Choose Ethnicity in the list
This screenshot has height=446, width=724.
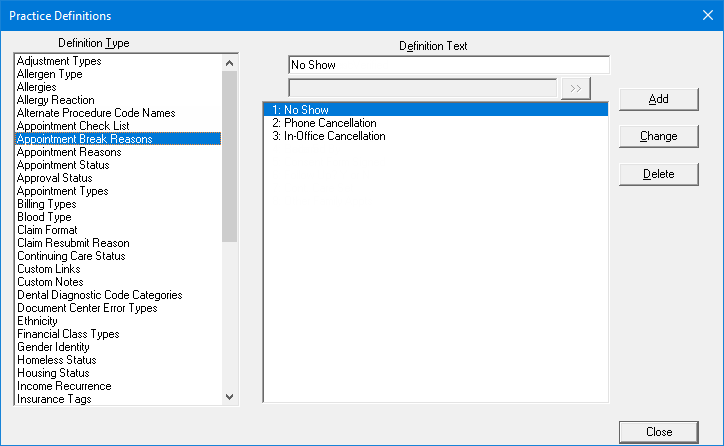tap(118, 321)
